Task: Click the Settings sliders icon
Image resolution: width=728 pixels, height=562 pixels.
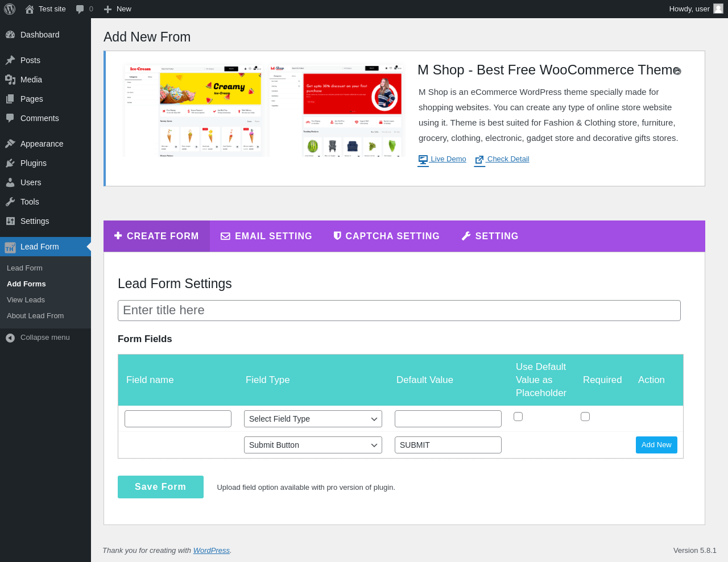Action: pyautogui.click(x=10, y=221)
